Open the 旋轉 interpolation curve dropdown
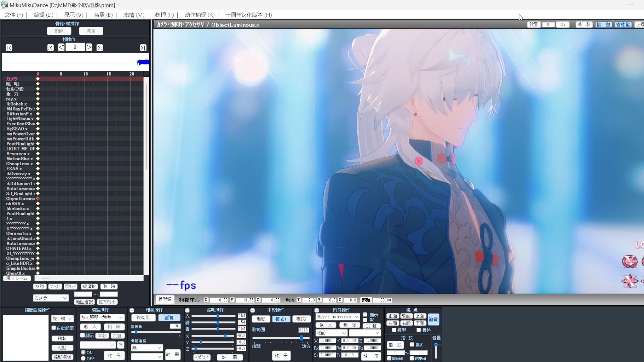 (x=62, y=318)
